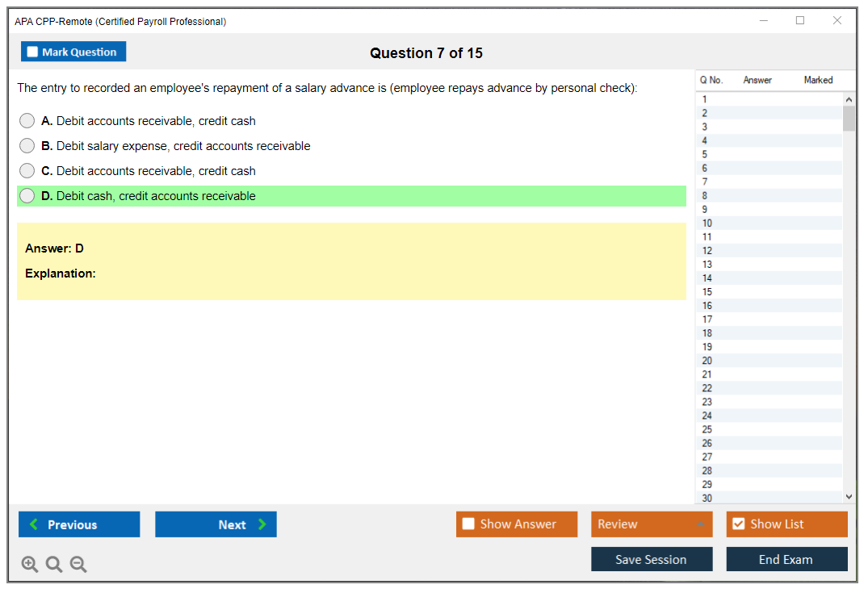Screen dimensions: 868x593
Task: Click the zoom in magnifier icon
Action: tap(30, 565)
